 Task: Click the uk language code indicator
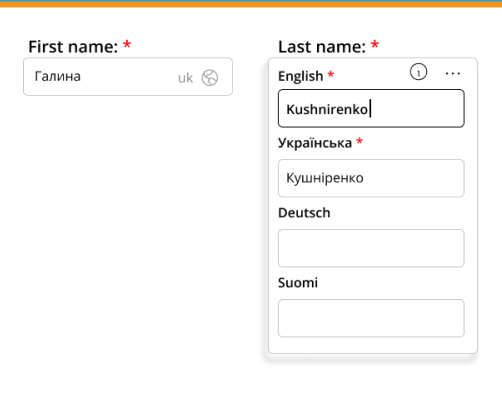coord(185,78)
